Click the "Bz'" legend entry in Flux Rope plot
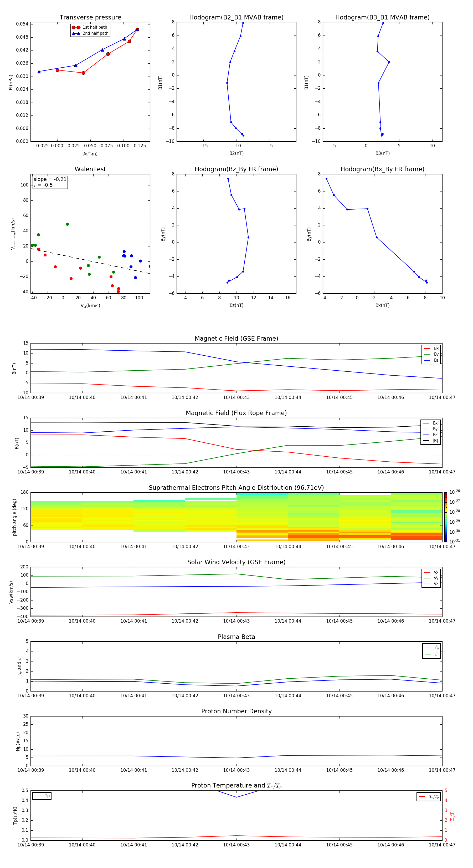The width and height of the screenshot is (473, 868). 431,435
